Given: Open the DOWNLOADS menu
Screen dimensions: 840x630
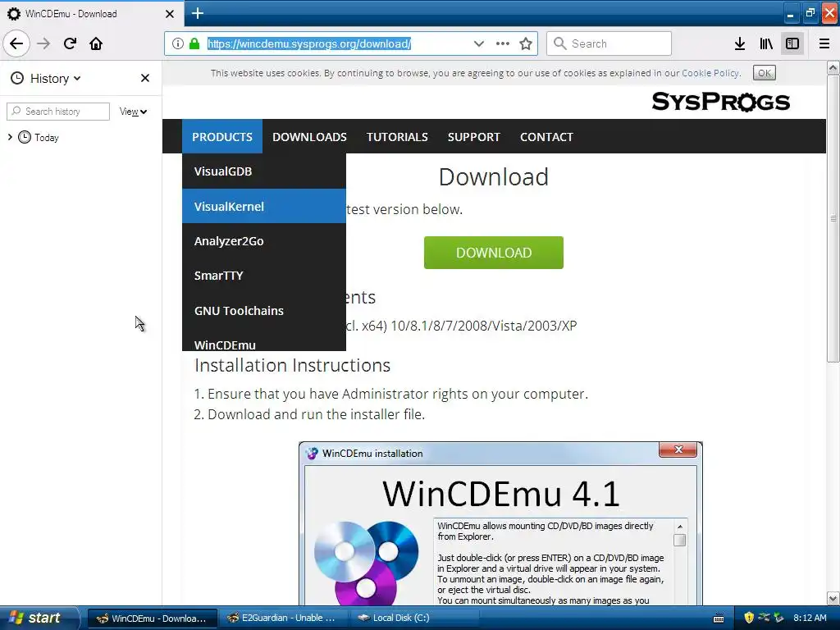Looking at the screenshot, I should [x=309, y=137].
